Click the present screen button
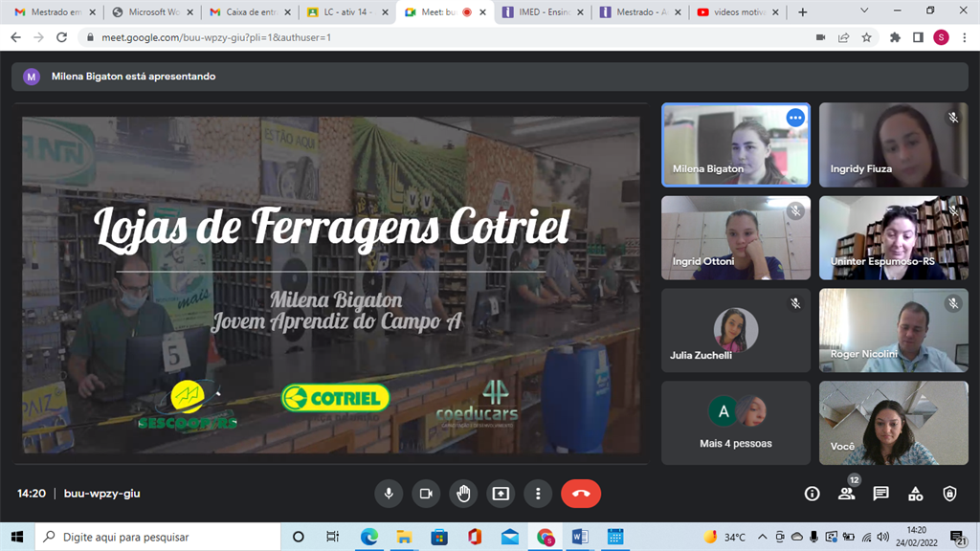The width and height of the screenshot is (980, 551). coord(501,494)
